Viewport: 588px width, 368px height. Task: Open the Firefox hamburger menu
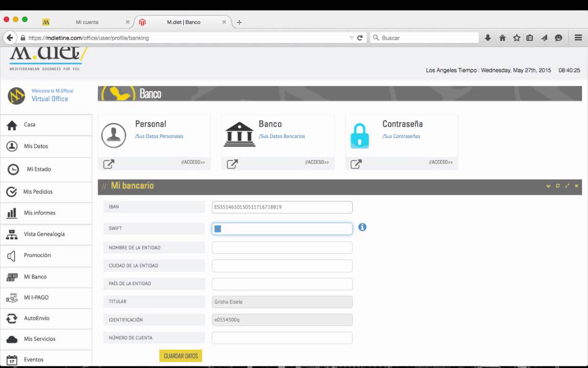pos(578,37)
